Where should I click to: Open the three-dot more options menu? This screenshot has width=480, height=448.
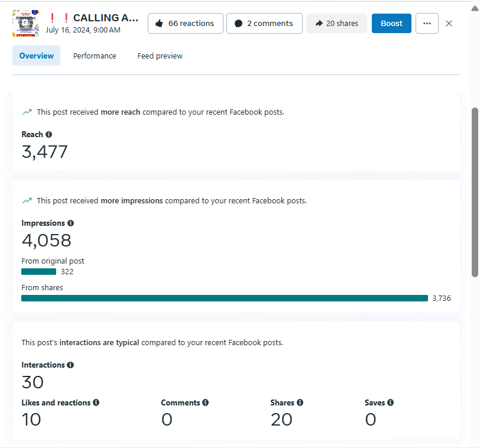coord(427,24)
